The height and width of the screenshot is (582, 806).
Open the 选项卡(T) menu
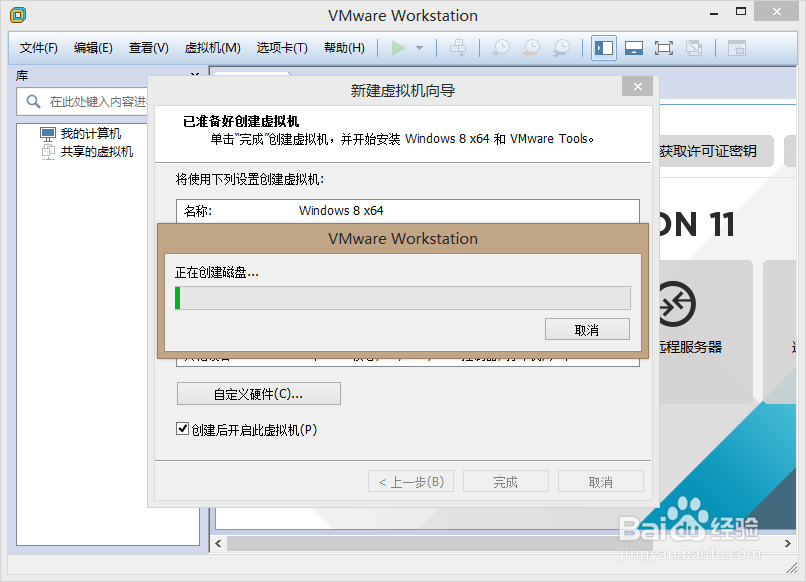[x=282, y=48]
